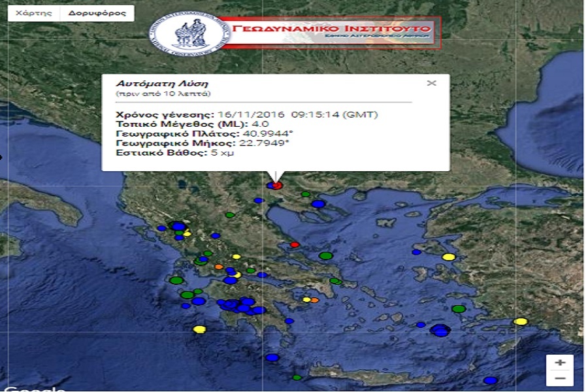The image size is (588, 392).
Task: Click the green marker just east of the epicenter
Action: (305, 194)
